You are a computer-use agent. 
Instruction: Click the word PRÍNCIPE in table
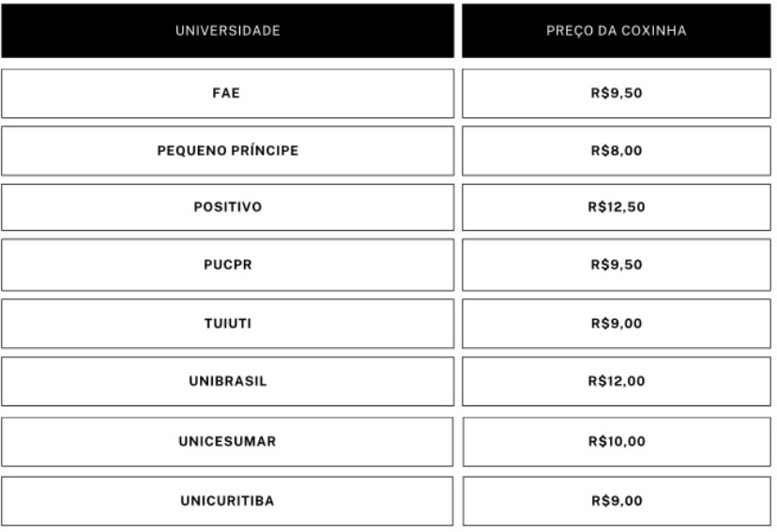point(267,150)
